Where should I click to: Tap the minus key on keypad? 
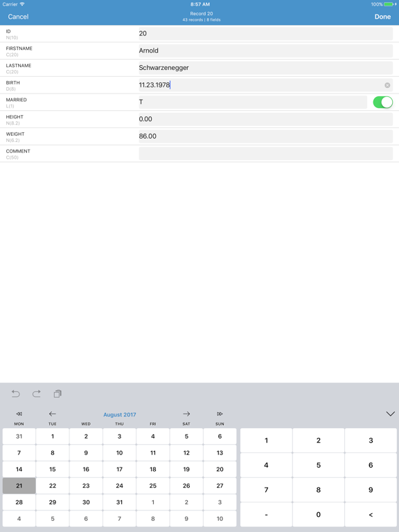(266, 515)
